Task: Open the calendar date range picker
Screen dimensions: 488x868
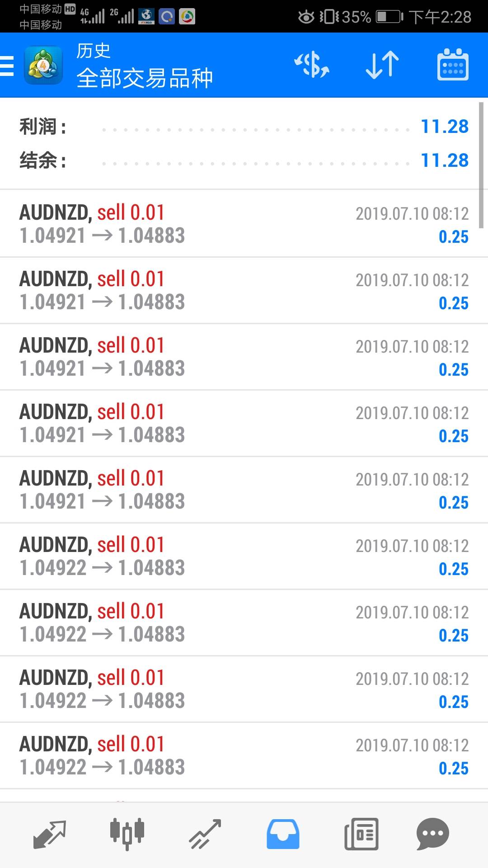Action: click(x=453, y=66)
